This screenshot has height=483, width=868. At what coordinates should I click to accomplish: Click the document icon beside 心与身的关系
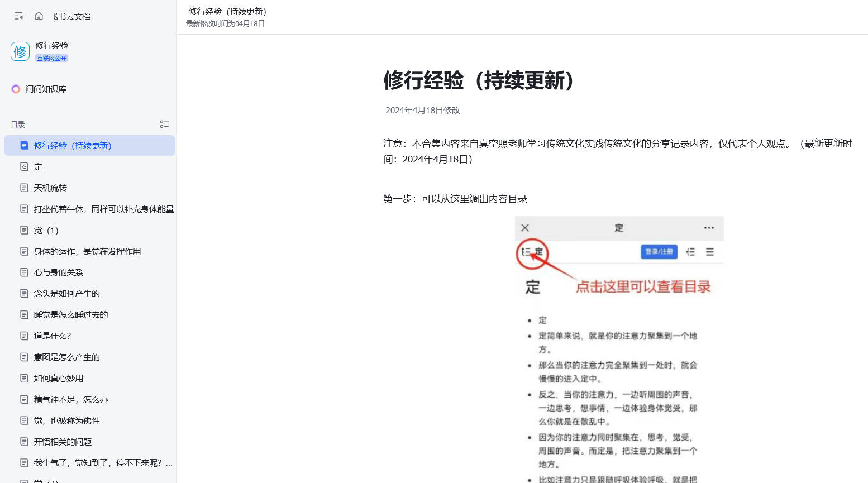pyautogui.click(x=24, y=272)
